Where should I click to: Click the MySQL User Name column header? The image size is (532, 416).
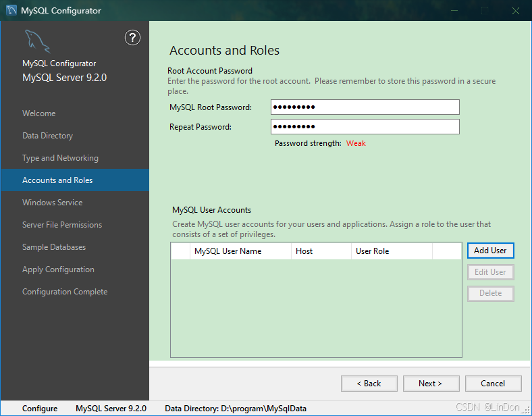pos(240,251)
